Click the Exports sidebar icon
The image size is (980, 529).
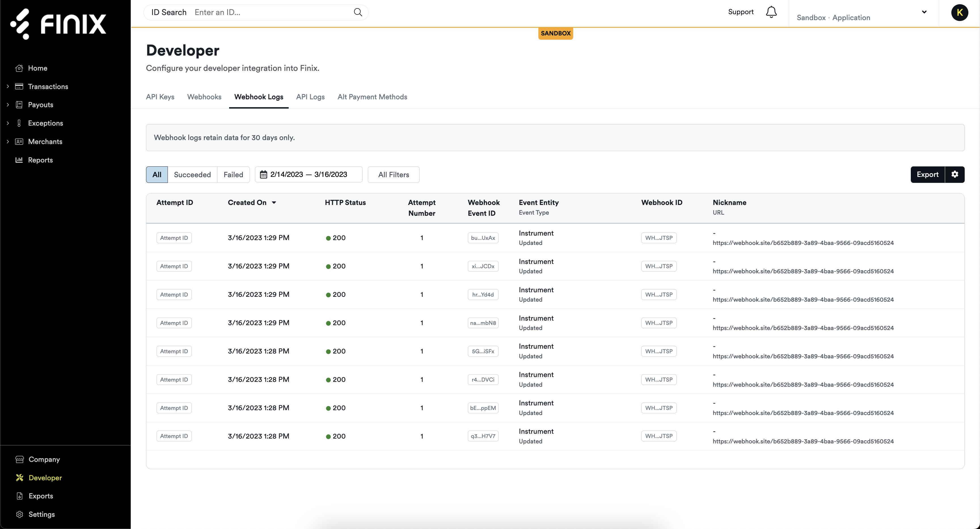click(x=19, y=496)
